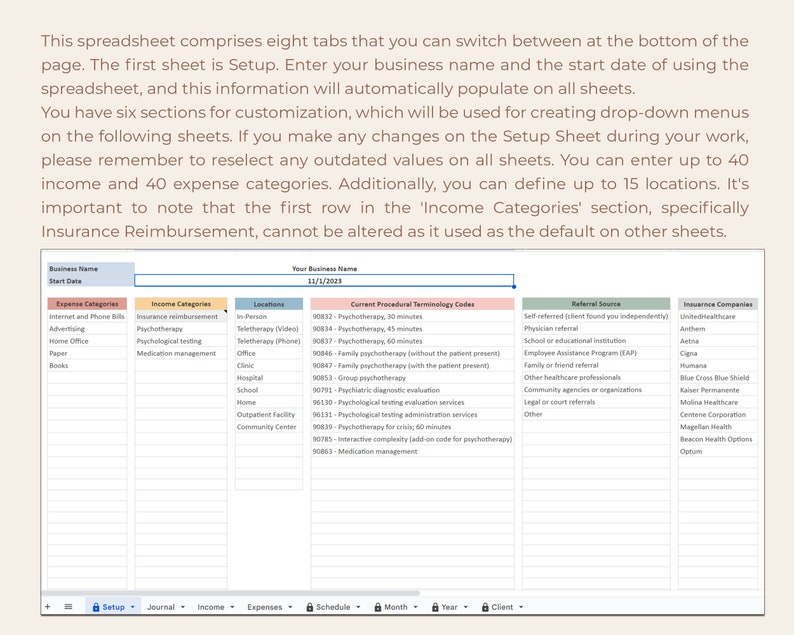The width and height of the screenshot is (794, 635).
Task: Select the Referral Source header cell
Action: (x=596, y=304)
